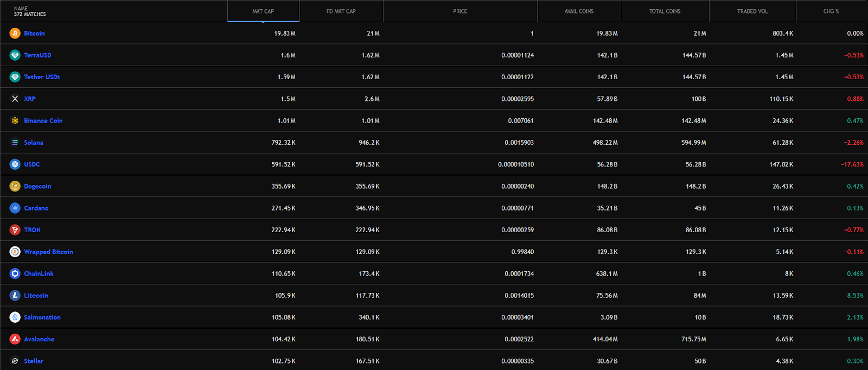The width and height of the screenshot is (868, 370).
Task: Sort by the NAME column header
Action: point(114,11)
